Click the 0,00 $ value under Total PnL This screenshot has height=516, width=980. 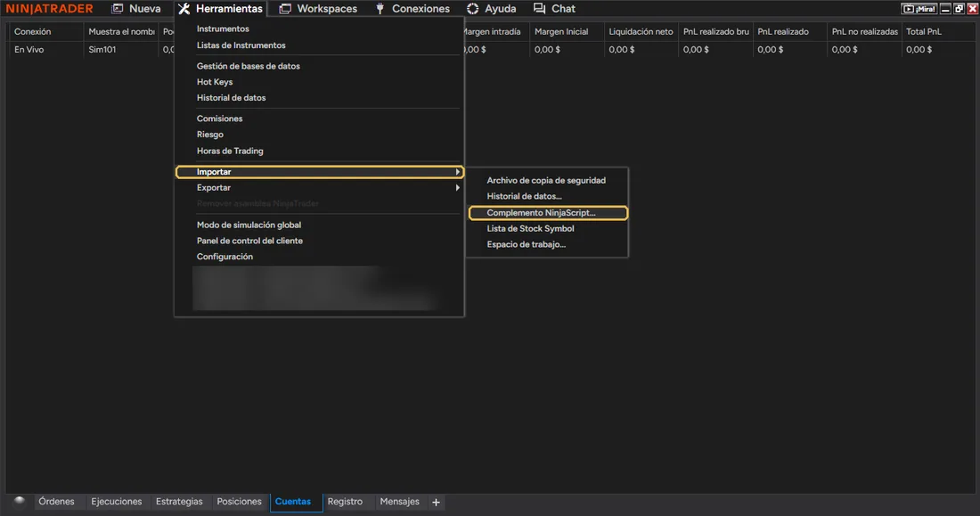click(x=919, y=49)
